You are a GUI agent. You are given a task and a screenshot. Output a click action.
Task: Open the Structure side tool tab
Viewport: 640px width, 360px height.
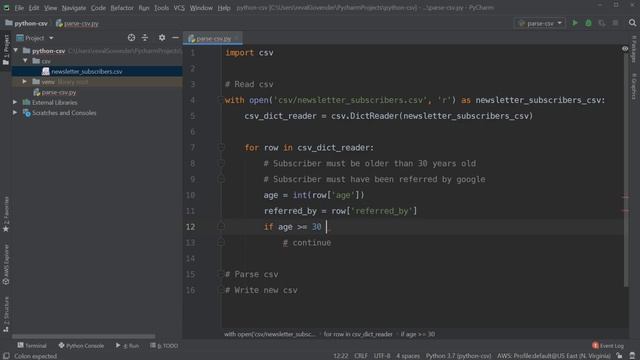[x=6, y=314]
